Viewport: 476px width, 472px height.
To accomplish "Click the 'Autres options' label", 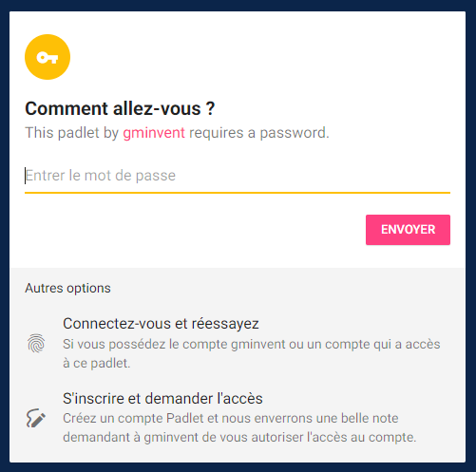I will [67, 288].
